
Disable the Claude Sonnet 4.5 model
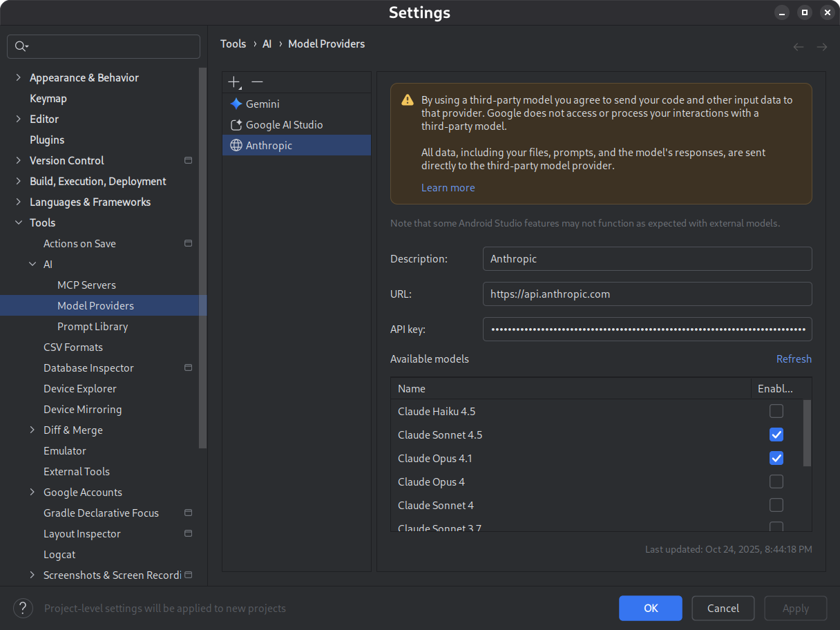[x=776, y=435]
